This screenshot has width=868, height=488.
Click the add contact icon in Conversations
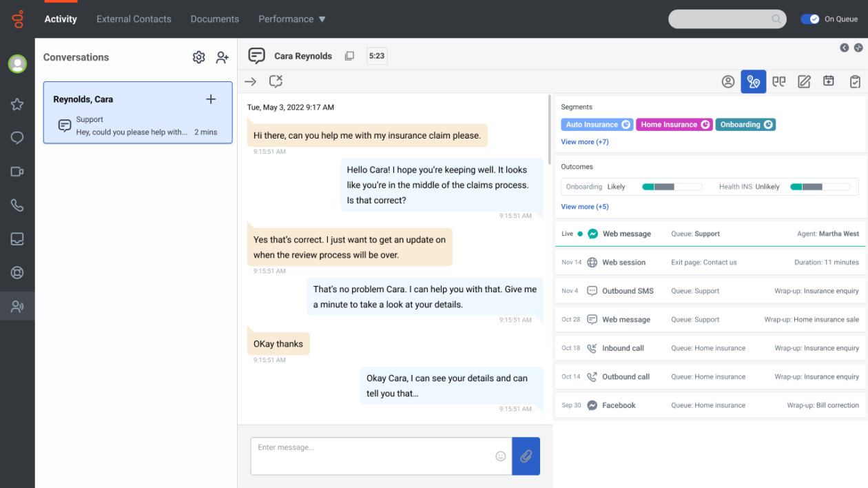(222, 57)
